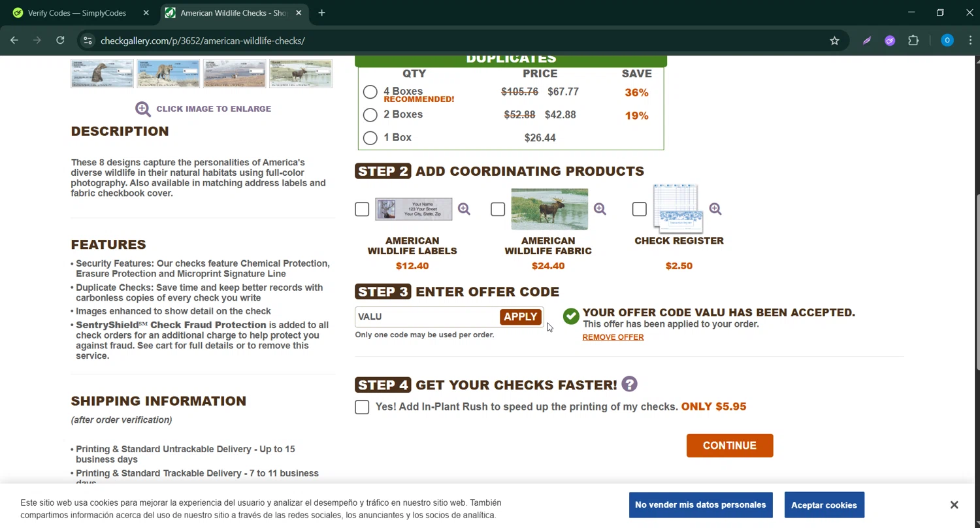Open the Chrome three-dot menu
This screenshot has height=528, width=980.
(x=970, y=41)
